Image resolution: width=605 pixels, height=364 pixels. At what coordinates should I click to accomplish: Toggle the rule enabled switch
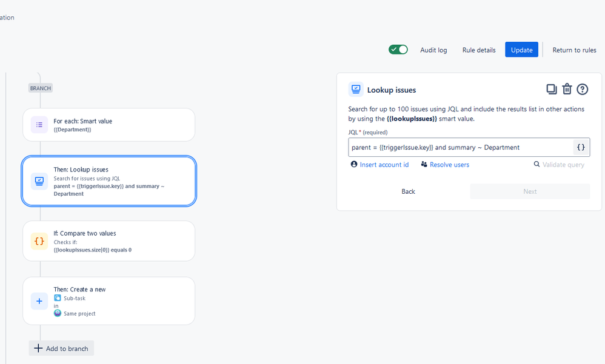398,50
